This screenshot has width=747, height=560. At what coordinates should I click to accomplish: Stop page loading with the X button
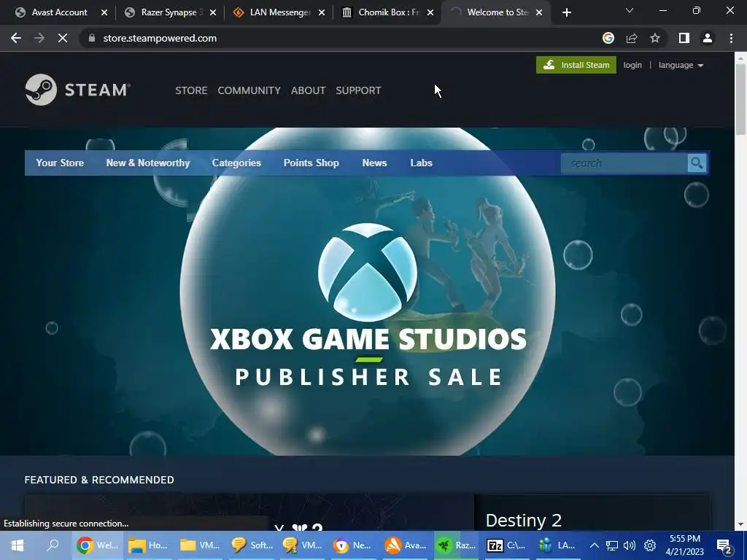(63, 38)
